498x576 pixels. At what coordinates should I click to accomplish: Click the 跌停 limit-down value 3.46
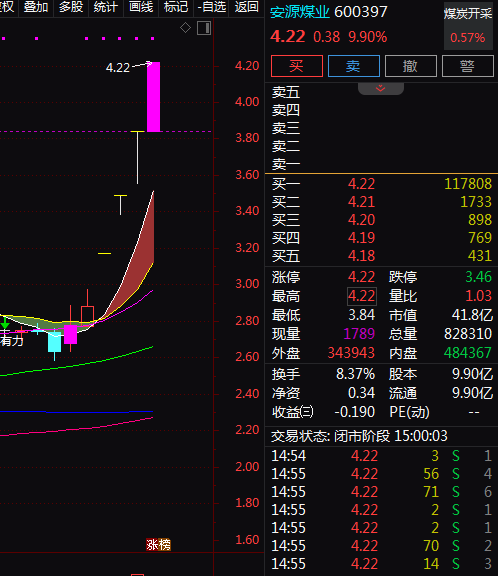click(x=478, y=277)
